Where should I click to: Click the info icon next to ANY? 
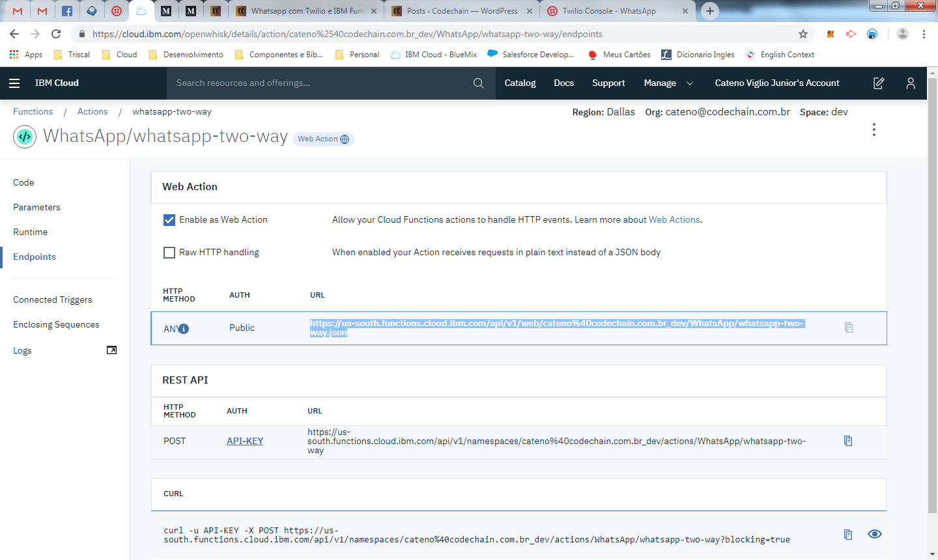[x=184, y=329]
